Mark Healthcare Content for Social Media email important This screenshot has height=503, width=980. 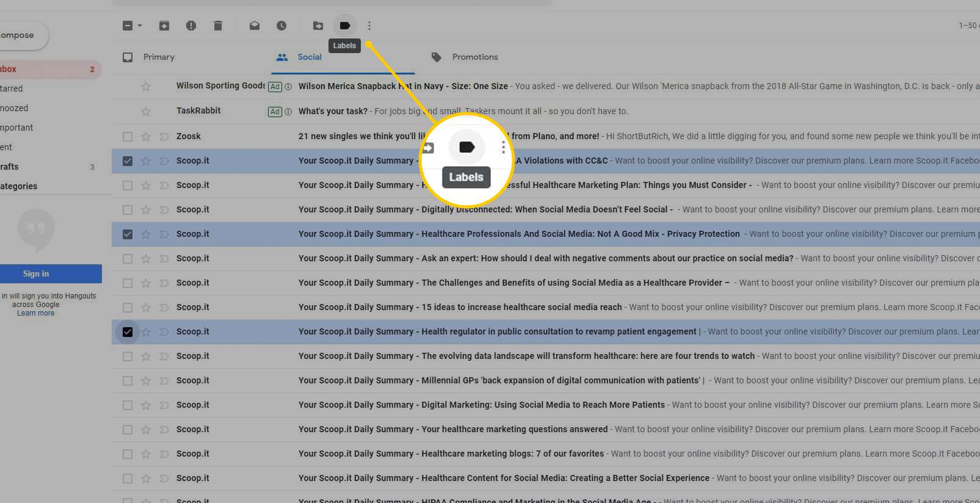(164, 479)
